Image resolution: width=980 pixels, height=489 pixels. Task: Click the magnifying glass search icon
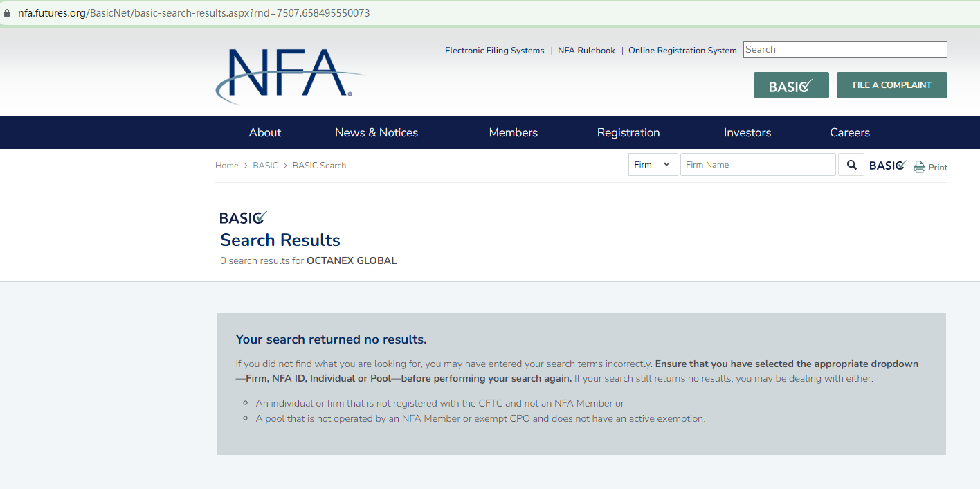(851, 165)
